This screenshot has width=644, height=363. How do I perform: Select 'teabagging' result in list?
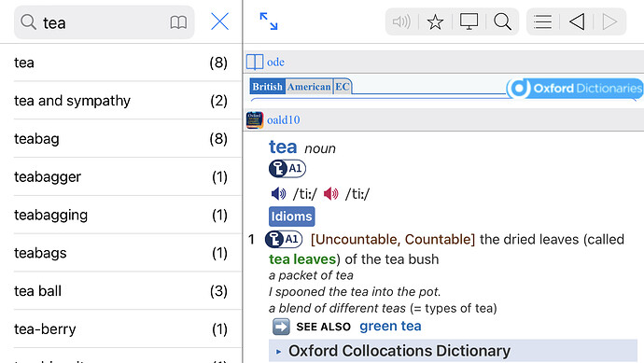click(120, 215)
